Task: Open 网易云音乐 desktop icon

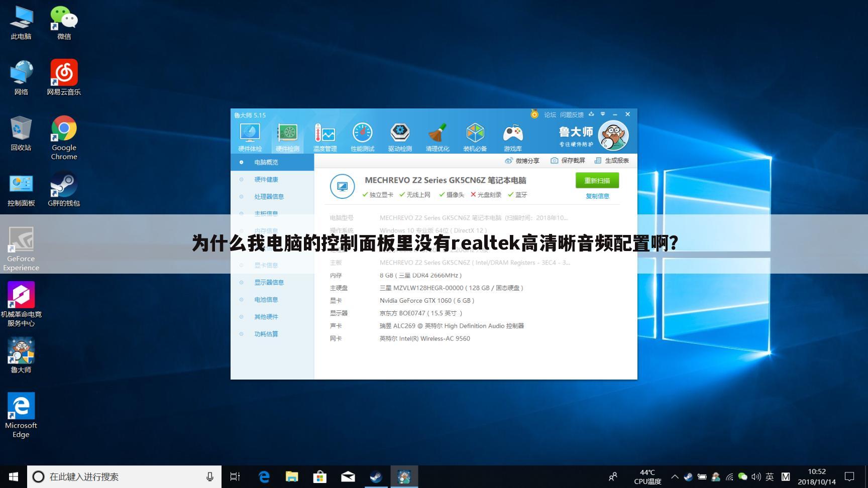Action: [x=64, y=78]
